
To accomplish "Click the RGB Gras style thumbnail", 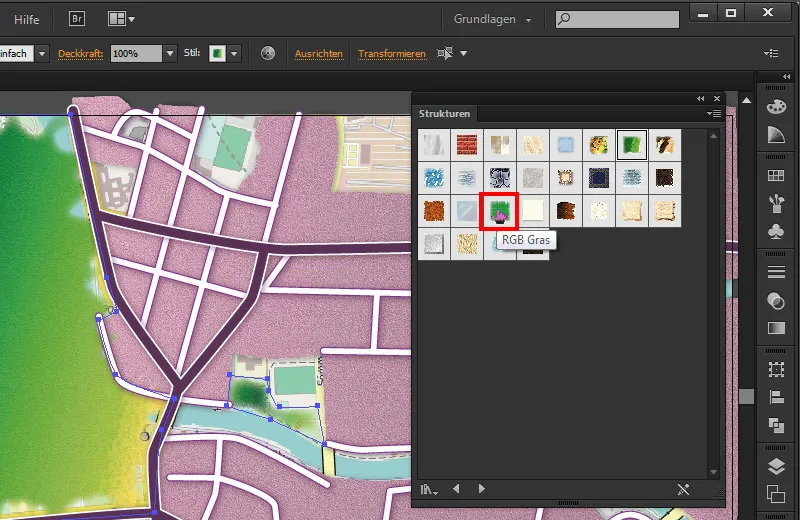I will point(499,211).
